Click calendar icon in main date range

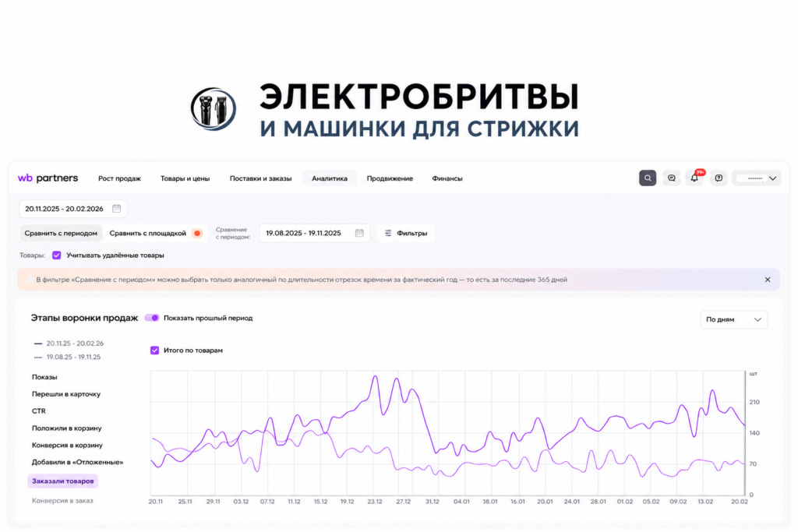[117, 209]
